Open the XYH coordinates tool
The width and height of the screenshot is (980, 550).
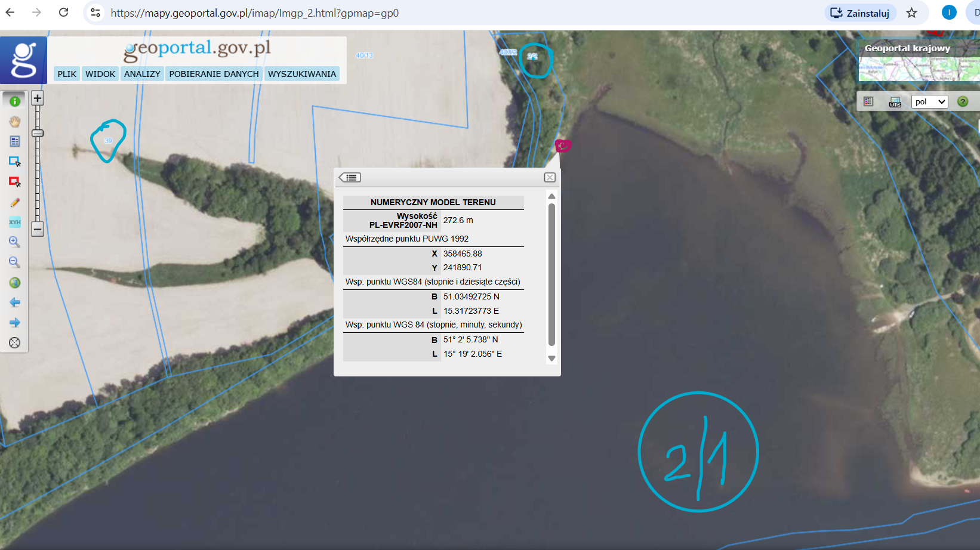pos(15,222)
